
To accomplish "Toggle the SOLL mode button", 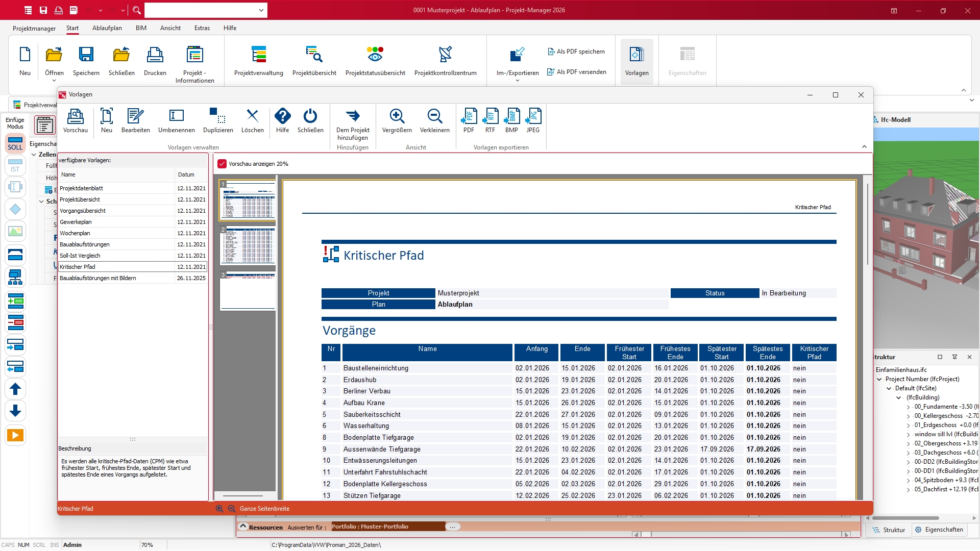I will coord(15,143).
